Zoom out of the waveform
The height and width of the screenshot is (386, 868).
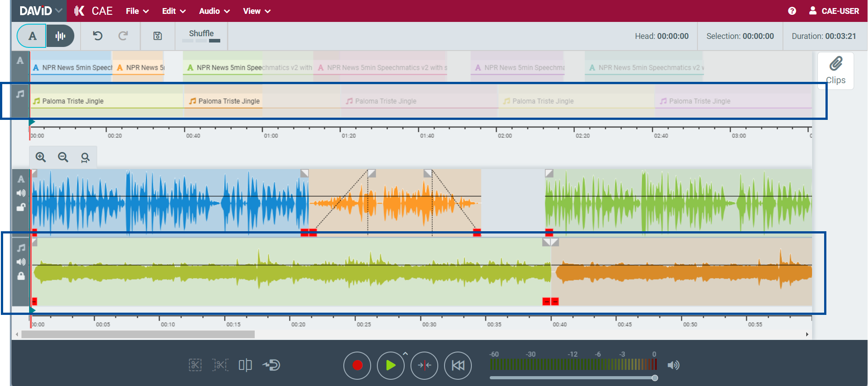tap(63, 157)
